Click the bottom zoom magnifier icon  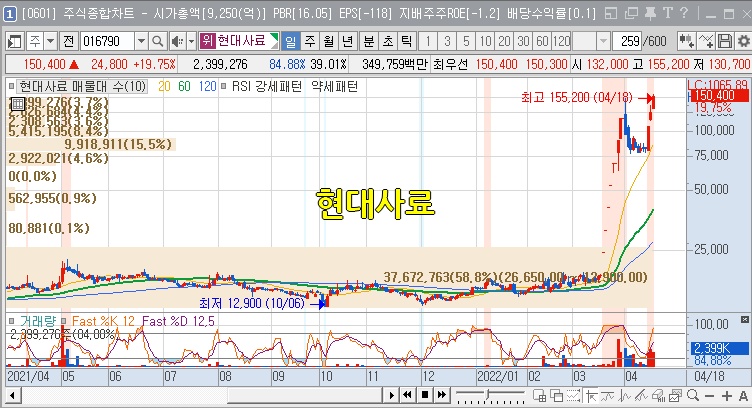(x=693, y=396)
